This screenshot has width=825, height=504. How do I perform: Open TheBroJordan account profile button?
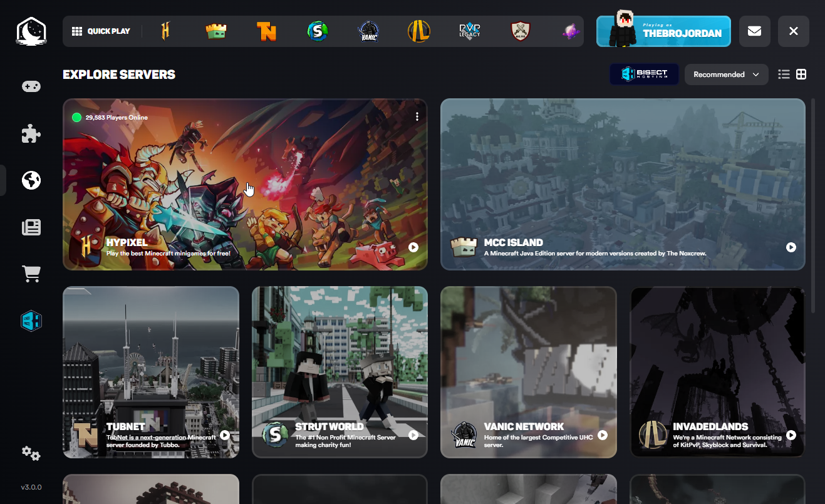(663, 31)
